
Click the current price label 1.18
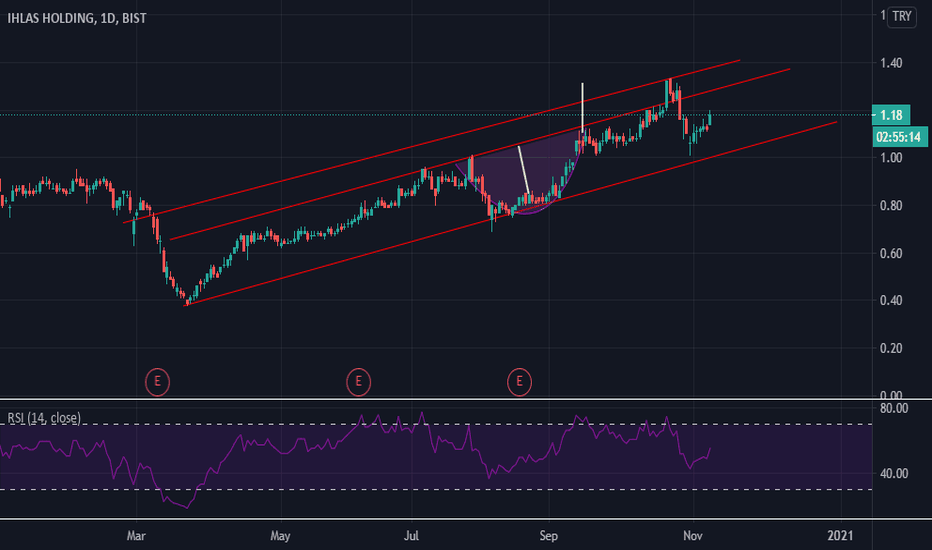coord(890,115)
